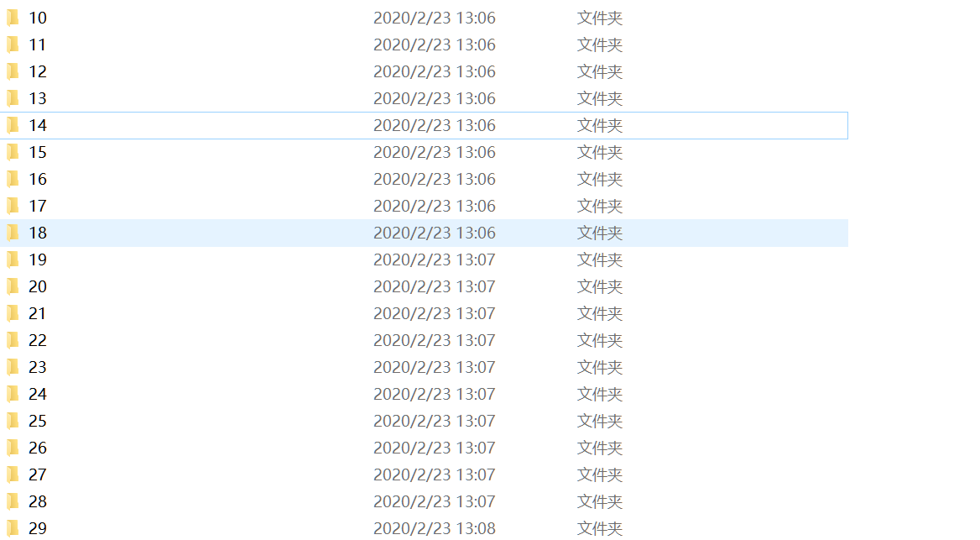Click the highlighted folder name 18
The image size is (980, 540).
point(38,233)
